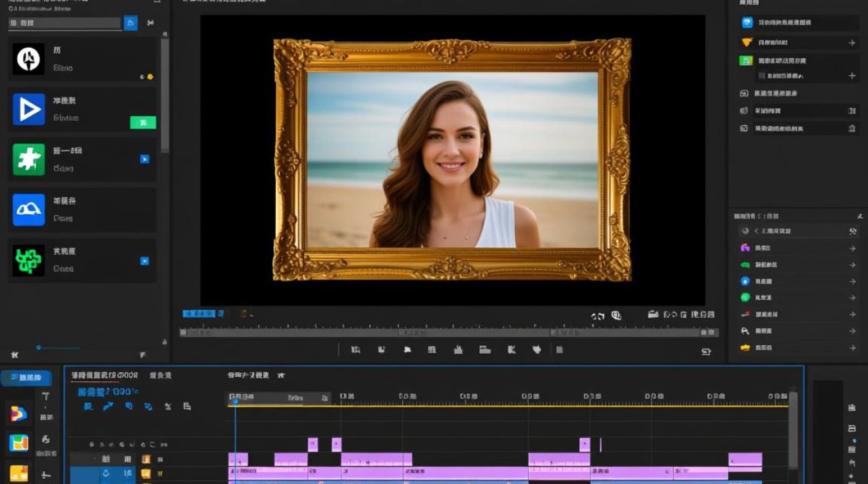Expand the yellow icon row arrow
The height and width of the screenshot is (484, 868).
pos(852,347)
